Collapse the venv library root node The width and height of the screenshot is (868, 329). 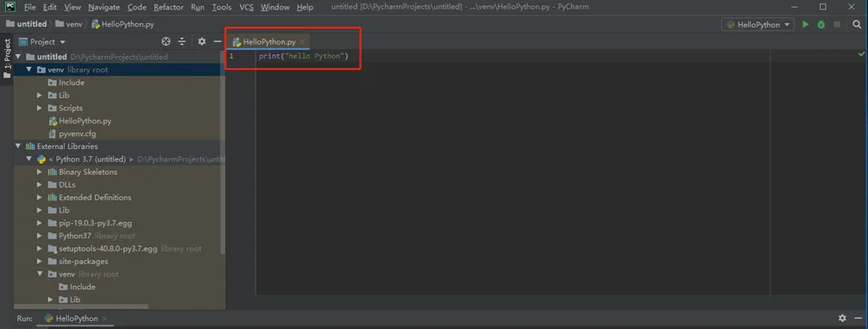point(28,70)
